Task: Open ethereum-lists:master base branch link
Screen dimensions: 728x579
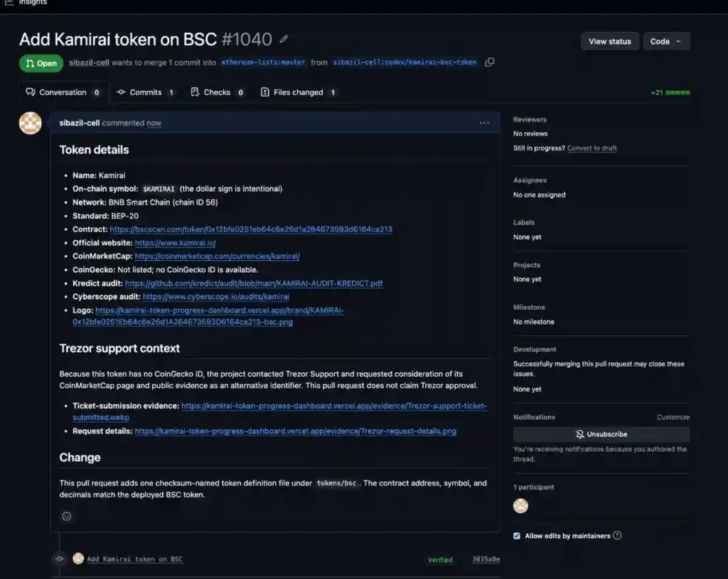Action: [x=263, y=63]
